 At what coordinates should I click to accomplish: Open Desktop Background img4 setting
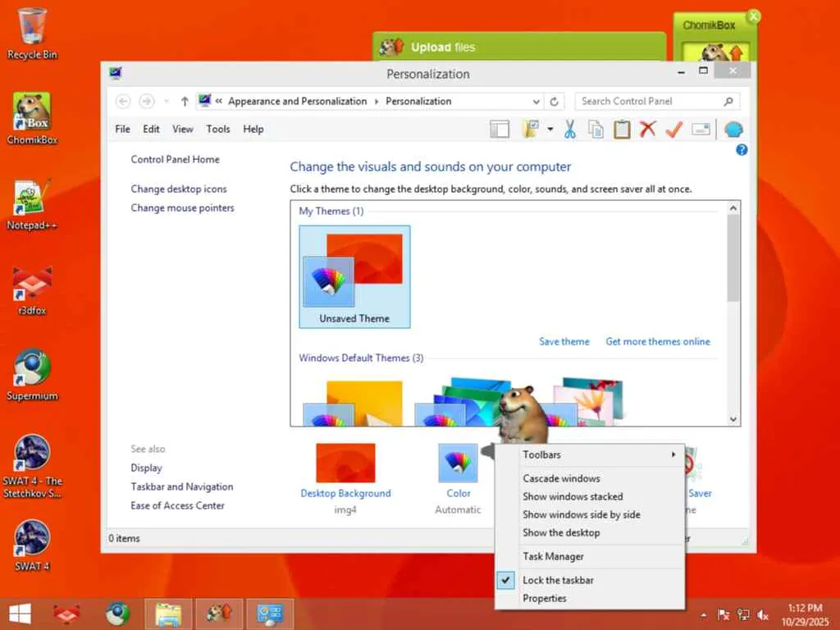[345, 479]
